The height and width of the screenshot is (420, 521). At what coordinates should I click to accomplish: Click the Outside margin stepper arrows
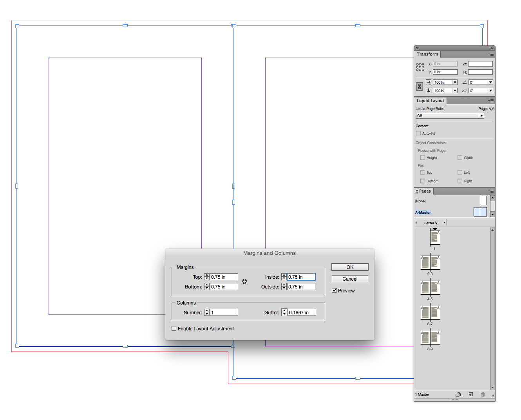pos(284,287)
